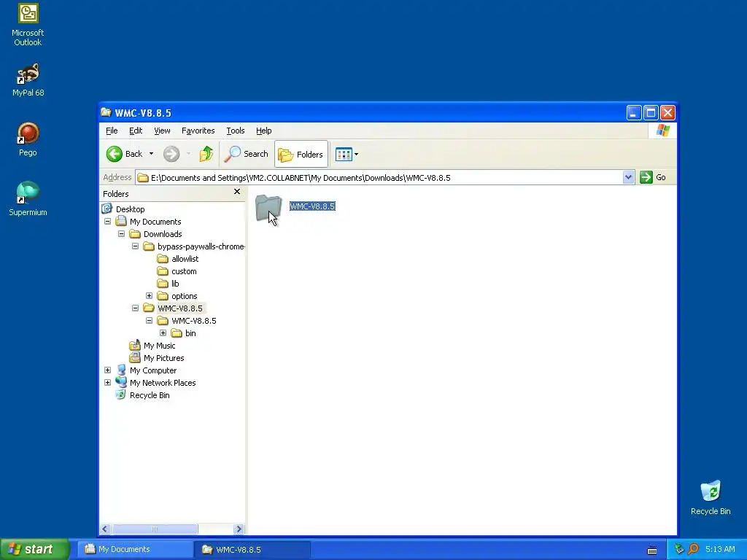Collapse My Documents tree node
The width and height of the screenshot is (747, 560).
108,222
